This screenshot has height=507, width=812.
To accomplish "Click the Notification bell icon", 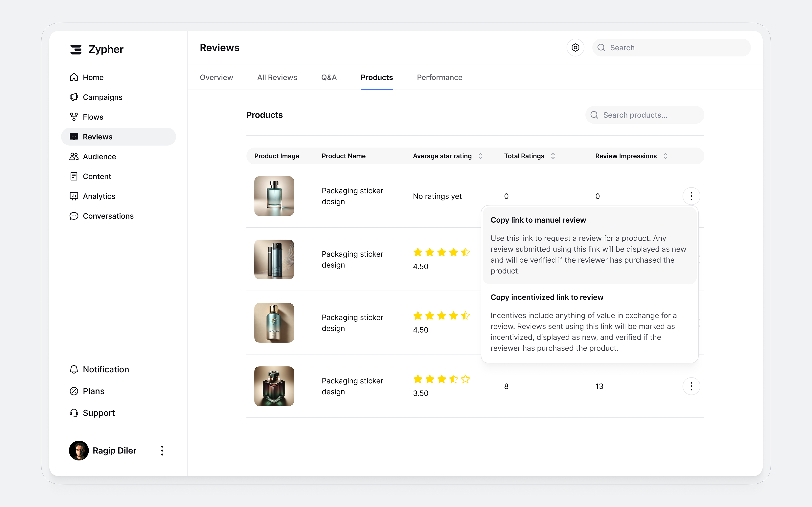I will pyautogui.click(x=74, y=369).
